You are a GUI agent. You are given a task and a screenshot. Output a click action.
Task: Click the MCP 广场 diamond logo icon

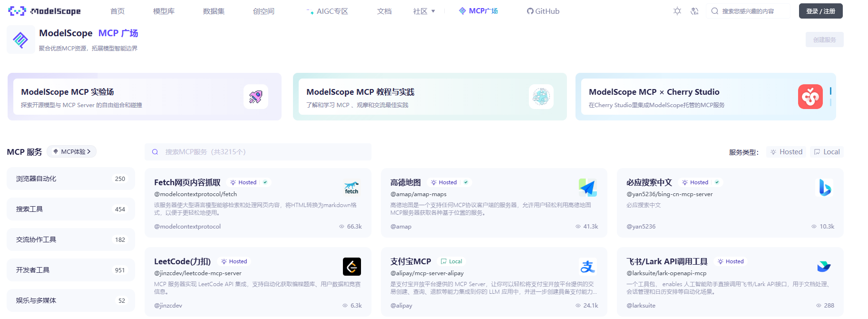(20, 40)
